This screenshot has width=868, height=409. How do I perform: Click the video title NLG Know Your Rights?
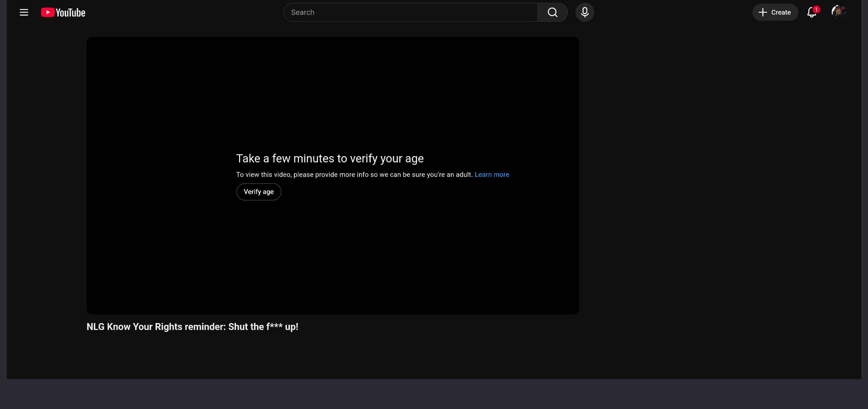click(192, 327)
